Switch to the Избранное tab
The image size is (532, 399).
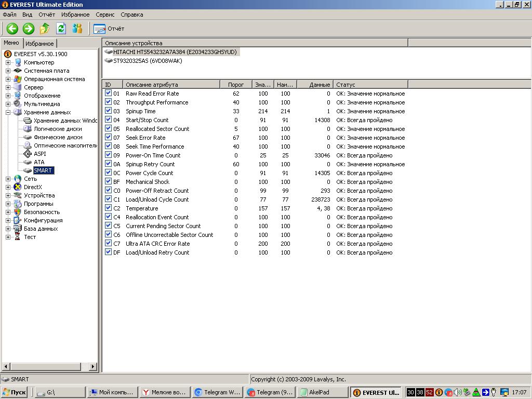pos(39,44)
